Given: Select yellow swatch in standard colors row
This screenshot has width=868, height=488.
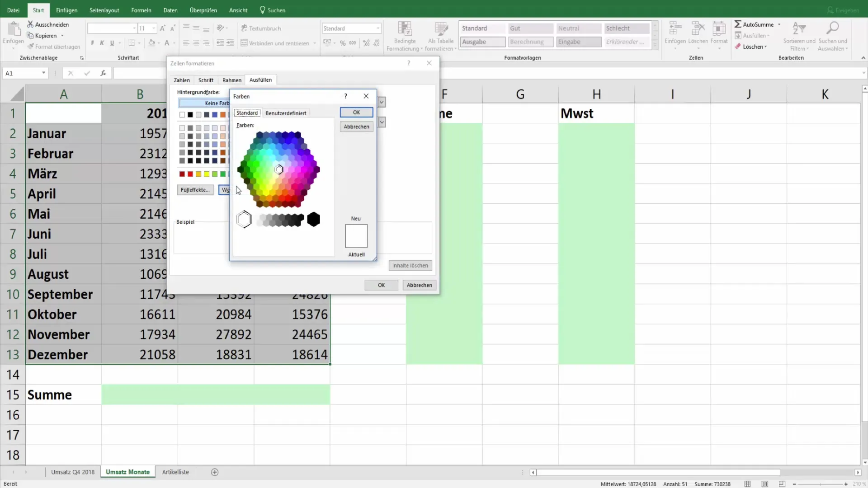Looking at the screenshot, I should click(x=207, y=174).
